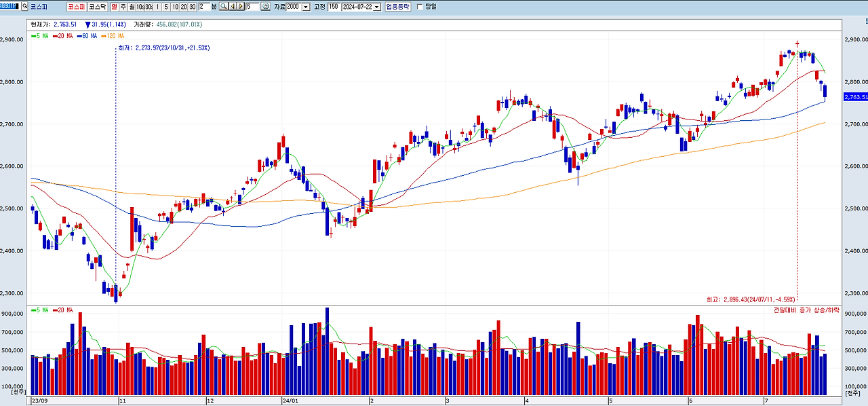Click the blue 2,763.51 price tag on axis
The image size is (868, 406).
point(855,97)
